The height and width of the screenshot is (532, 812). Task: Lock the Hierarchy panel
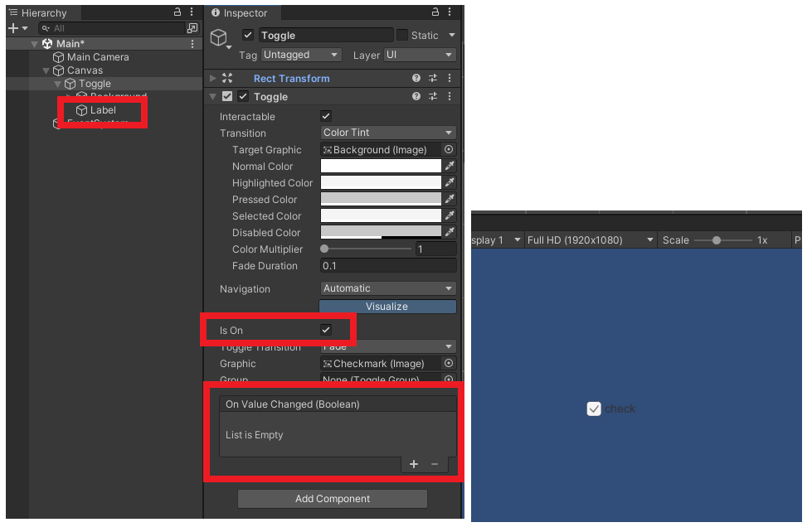click(177, 12)
